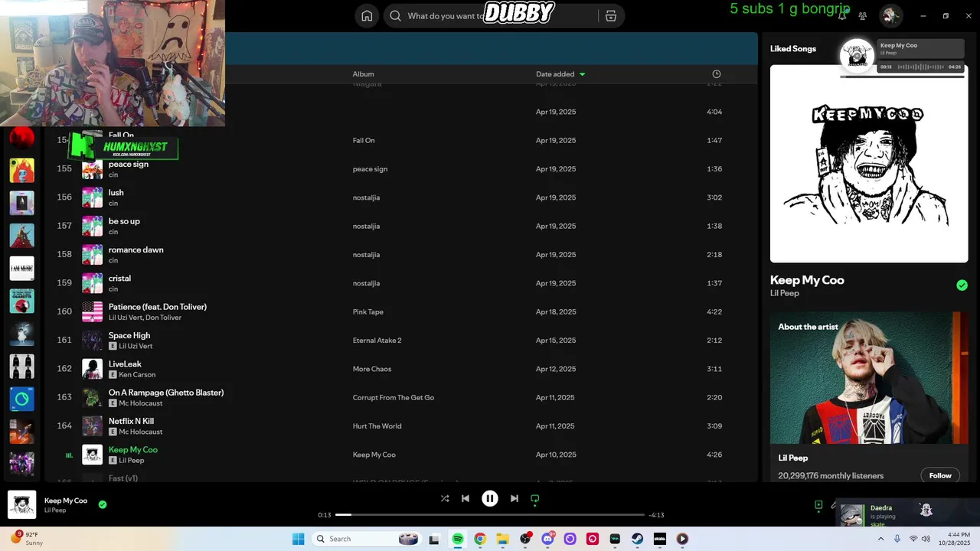
Task: Open the Friend Activity icon
Action: click(863, 15)
